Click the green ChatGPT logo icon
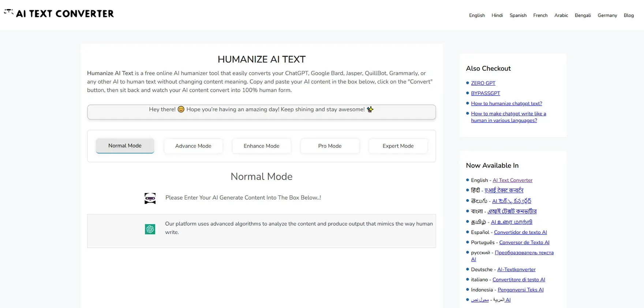 tap(150, 229)
